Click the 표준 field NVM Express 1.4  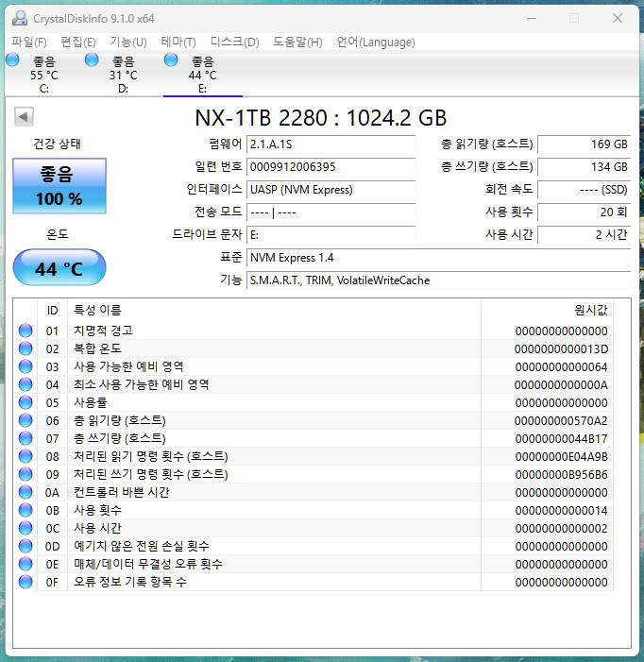point(438,258)
